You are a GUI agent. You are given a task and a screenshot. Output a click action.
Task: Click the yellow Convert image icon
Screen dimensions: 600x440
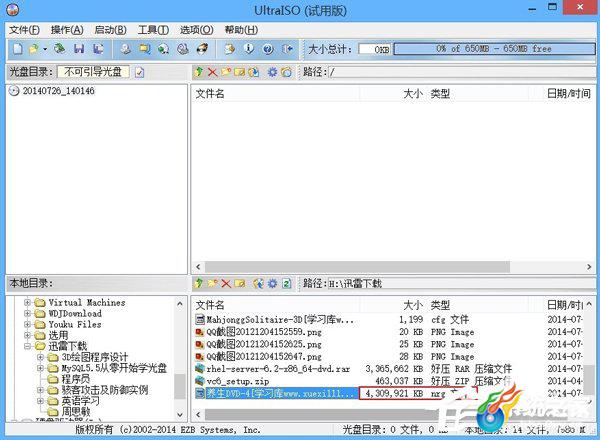(145, 49)
